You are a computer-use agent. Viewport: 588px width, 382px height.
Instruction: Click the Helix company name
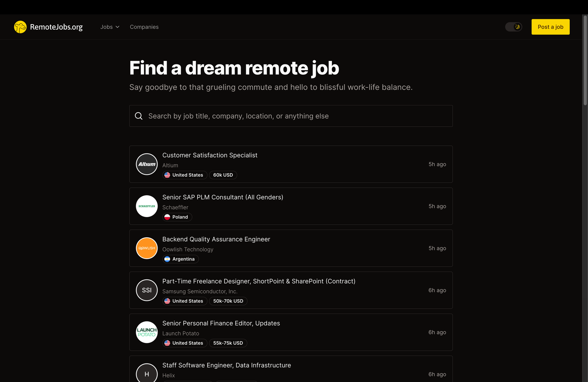coord(168,376)
